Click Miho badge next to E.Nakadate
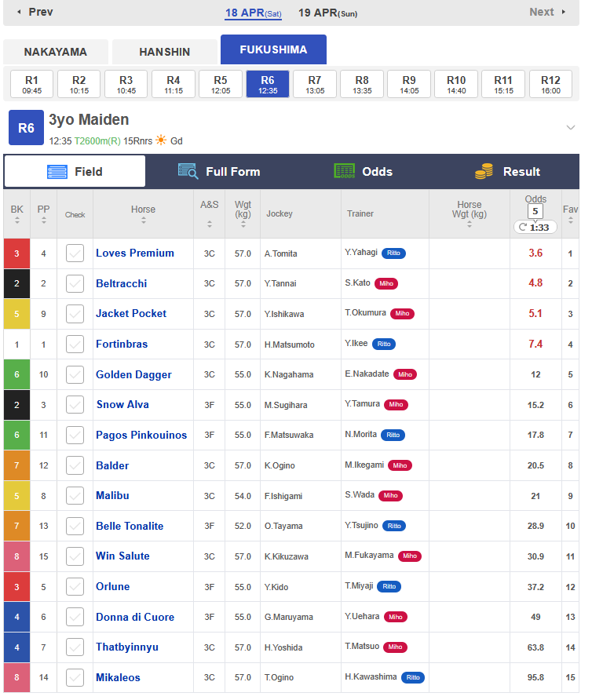Screen dimensions: 592x700 pyautogui.click(x=405, y=374)
